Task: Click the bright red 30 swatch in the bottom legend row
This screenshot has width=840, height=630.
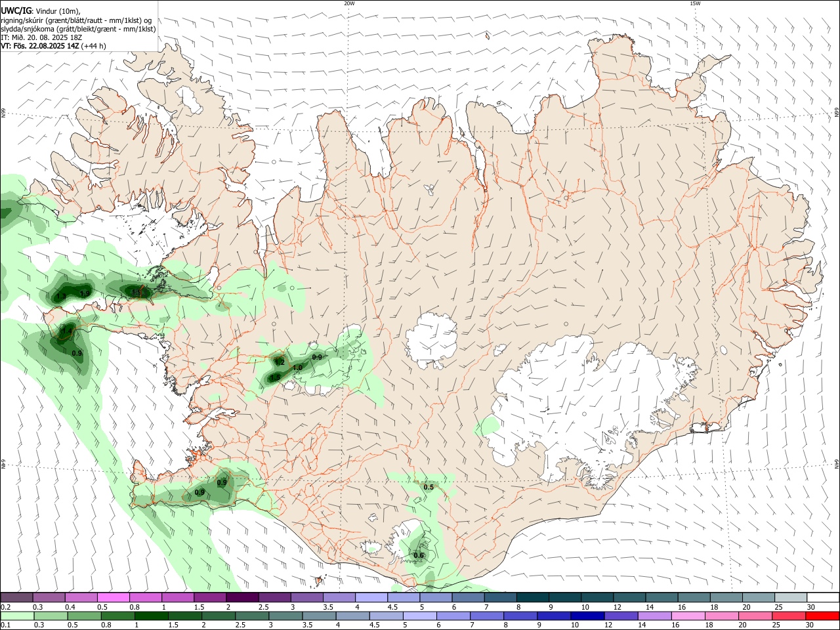Action: coord(822,616)
